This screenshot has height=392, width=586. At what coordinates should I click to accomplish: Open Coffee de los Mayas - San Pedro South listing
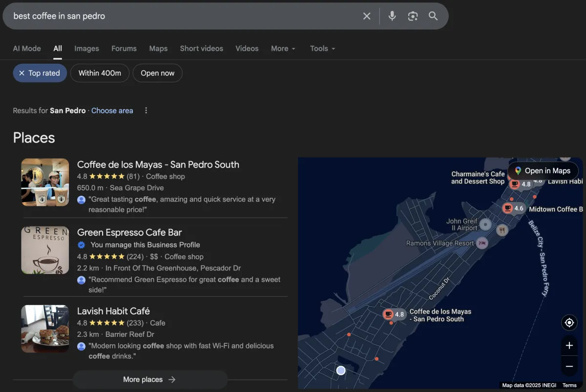(158, 165)
